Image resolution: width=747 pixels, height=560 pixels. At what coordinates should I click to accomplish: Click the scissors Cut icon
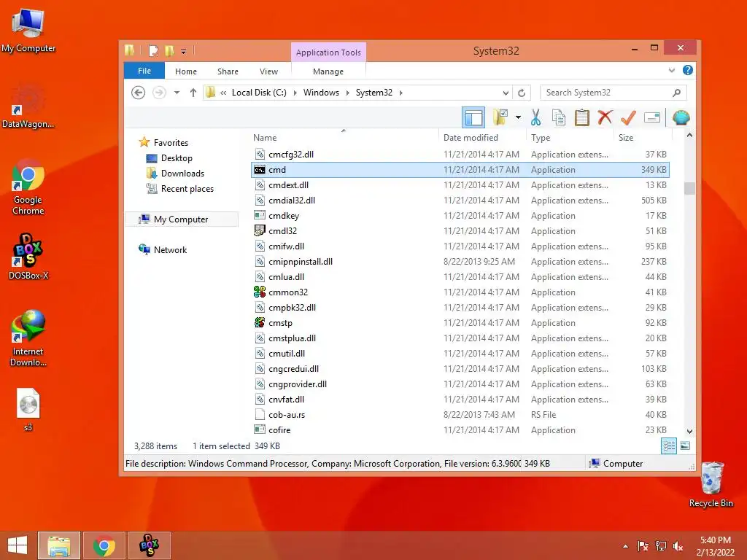(x=536, y=117)
